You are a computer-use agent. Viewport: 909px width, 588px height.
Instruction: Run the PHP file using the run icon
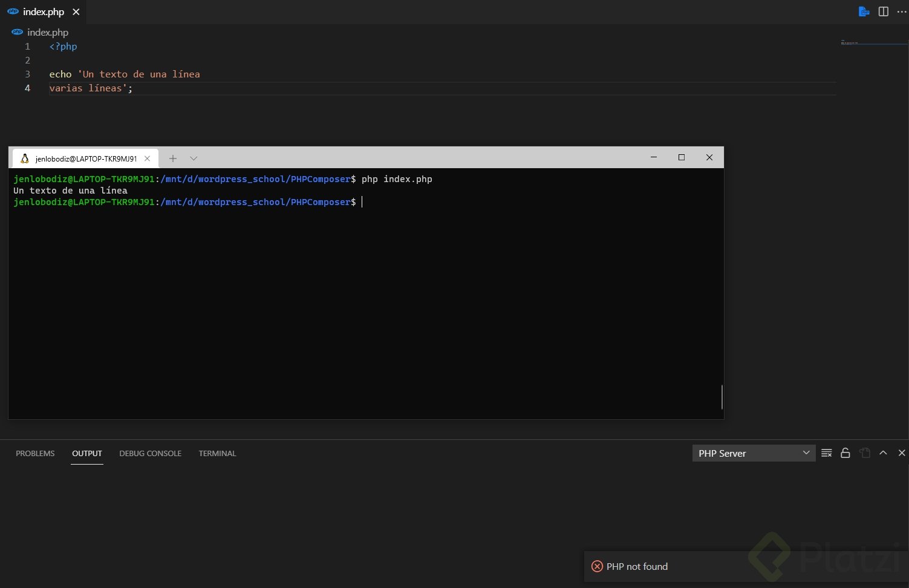(x=864, y=11)
